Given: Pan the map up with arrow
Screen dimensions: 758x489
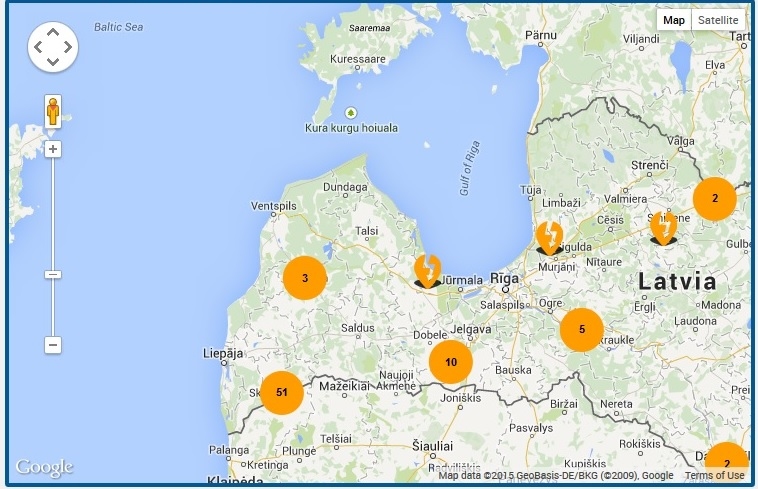Looking at the screenshot, I should (53, 32).
